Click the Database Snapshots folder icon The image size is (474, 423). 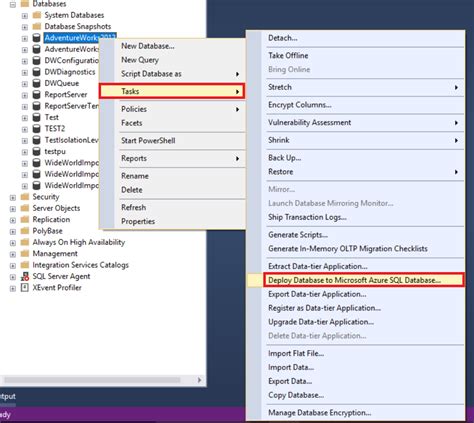[x=37, y=26]
